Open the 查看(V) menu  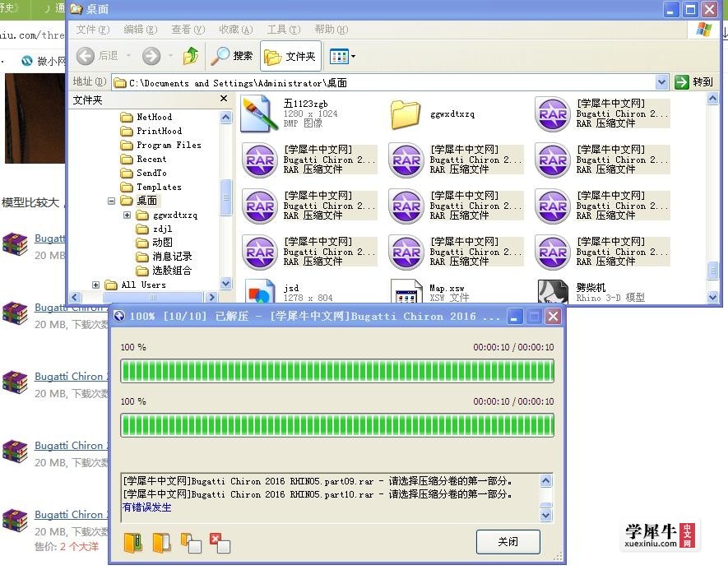(188, 30)
